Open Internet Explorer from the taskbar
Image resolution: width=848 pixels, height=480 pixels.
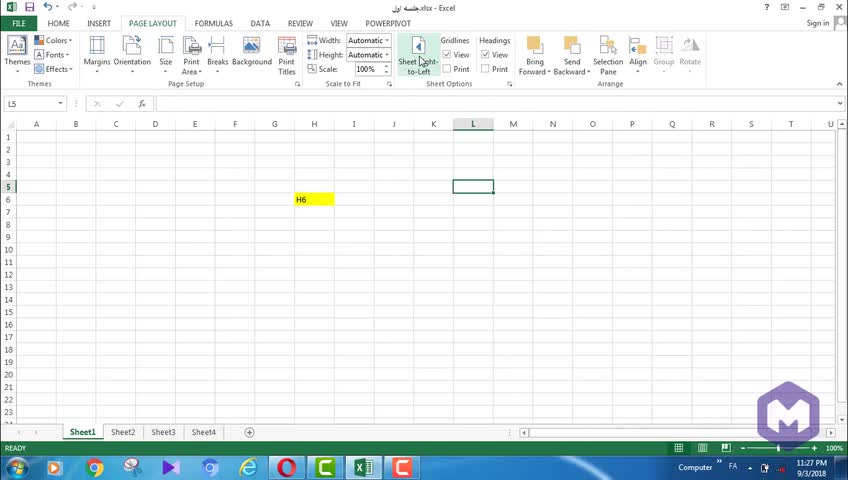coord(248,467)
